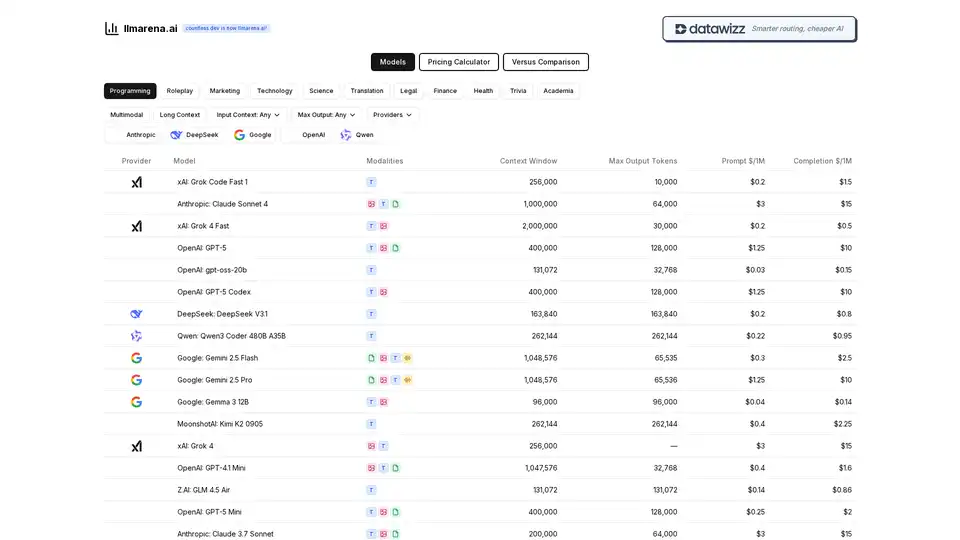The image size is (960, 540).
Task: Open the Versus Comparison view
Action: pos(545,62)
